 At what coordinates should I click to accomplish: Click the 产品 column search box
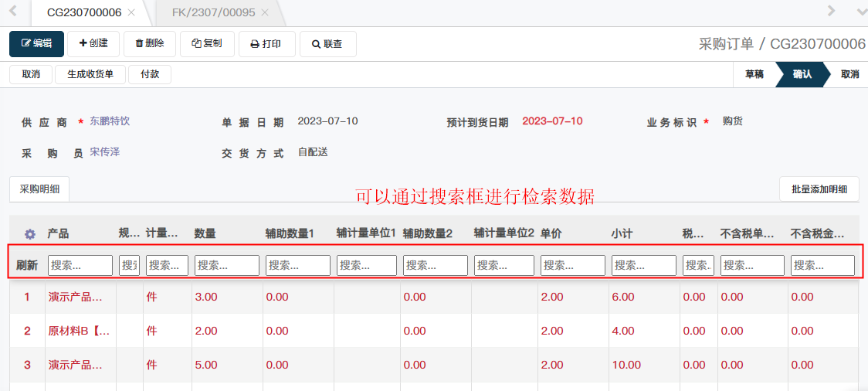[80, 265]
